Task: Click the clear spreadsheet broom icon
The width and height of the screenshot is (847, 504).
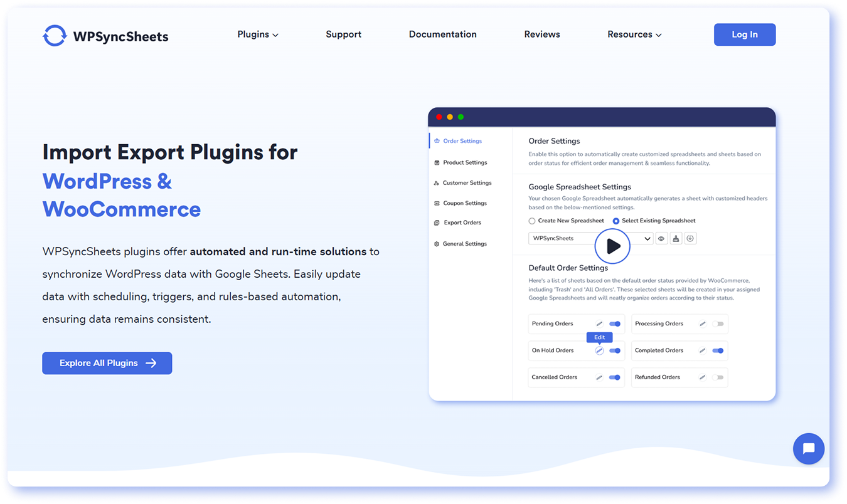Action: (676, 239)
